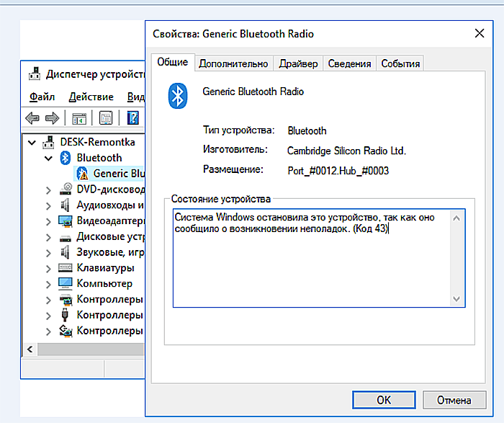504x423 pixels.
Task: Click the Device Manager title bar icon
Action: 35,74
